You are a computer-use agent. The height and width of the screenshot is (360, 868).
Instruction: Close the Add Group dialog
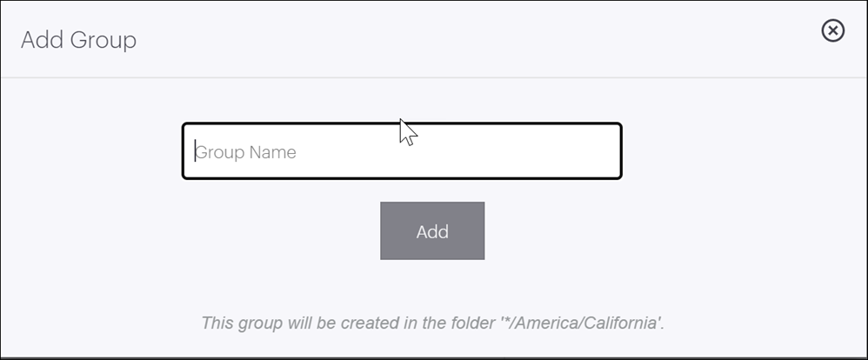pos(832,30)
